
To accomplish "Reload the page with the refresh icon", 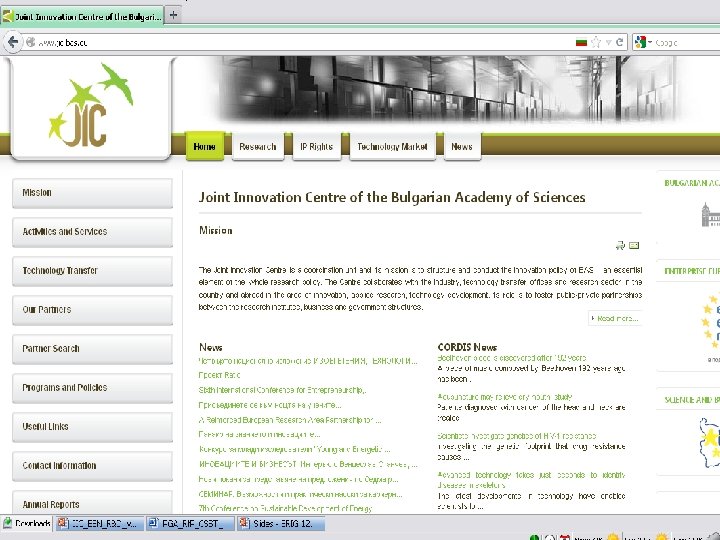I will point(619,42).
